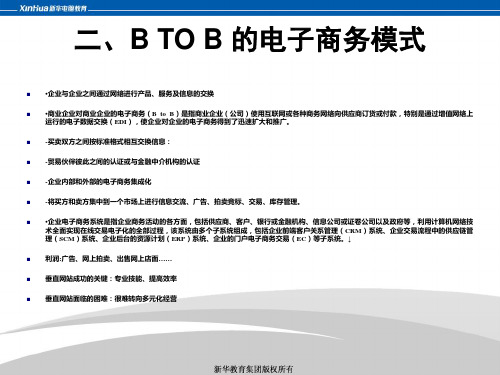Viewport: 500px width, 375px height.
Task: Click the text "垂直网站成功的关键:专业技能、提高效率"
Action: coord(111,279)
